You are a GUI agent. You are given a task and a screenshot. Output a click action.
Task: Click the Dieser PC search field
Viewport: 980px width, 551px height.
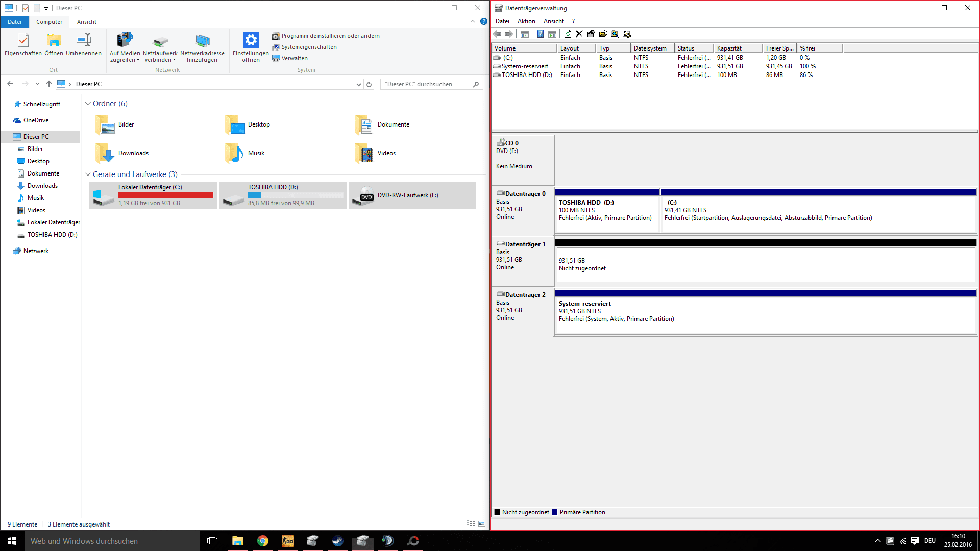pyautogui.click(x=431, y=84)
